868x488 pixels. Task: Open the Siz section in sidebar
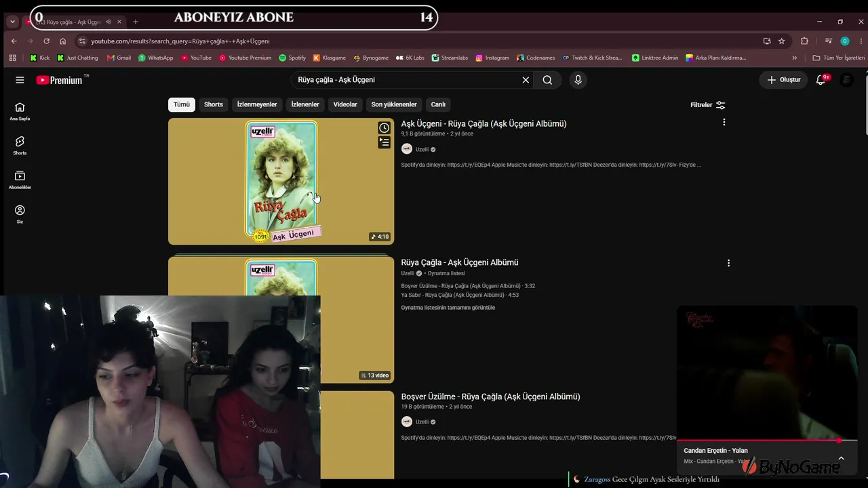[x=20, y=214]
